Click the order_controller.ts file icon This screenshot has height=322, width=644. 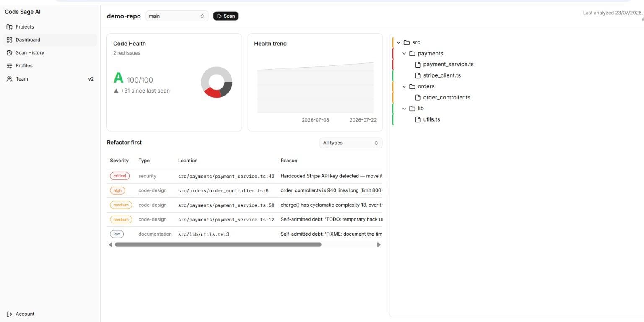point(418,97)
